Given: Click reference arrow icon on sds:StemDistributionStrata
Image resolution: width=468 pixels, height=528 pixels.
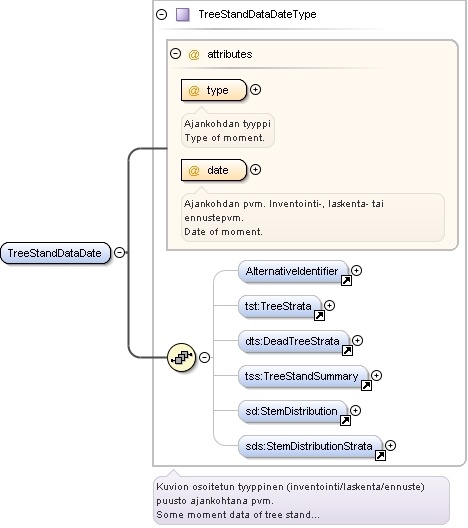Looking at the screenshot, I should [380, 455].
